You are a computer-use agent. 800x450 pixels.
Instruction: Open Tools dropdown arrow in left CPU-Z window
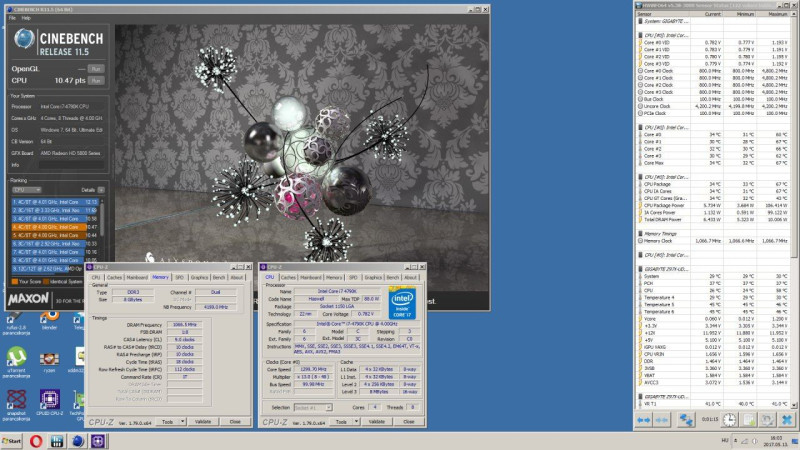(x=183, y=422)
